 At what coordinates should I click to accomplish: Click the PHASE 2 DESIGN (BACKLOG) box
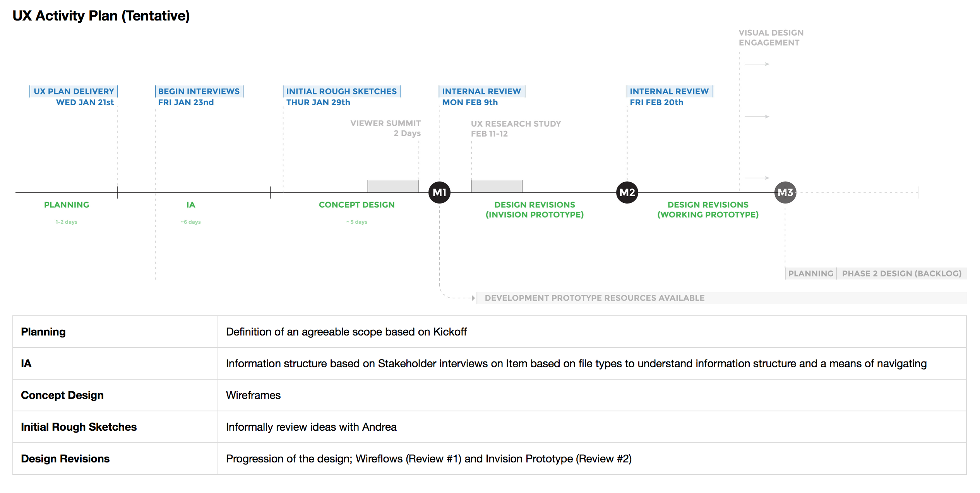pos(901,274)
